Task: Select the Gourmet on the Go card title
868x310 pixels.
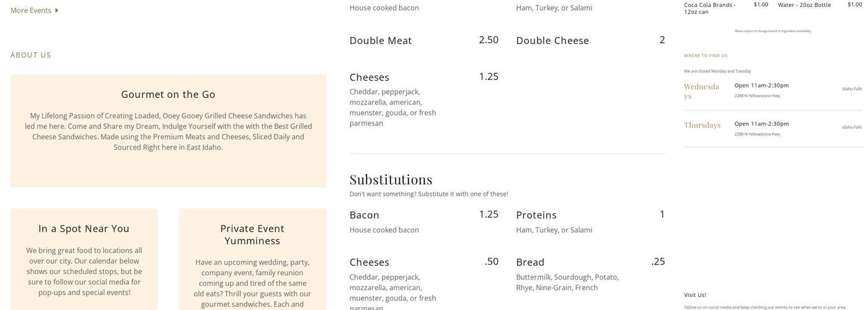Action: click(x=168, y=94)
